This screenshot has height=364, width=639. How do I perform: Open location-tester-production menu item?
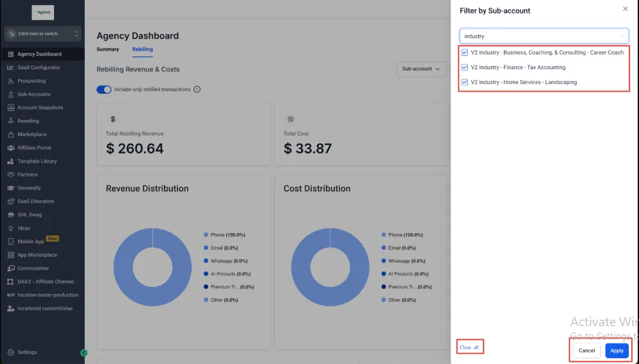click(48, 295)
